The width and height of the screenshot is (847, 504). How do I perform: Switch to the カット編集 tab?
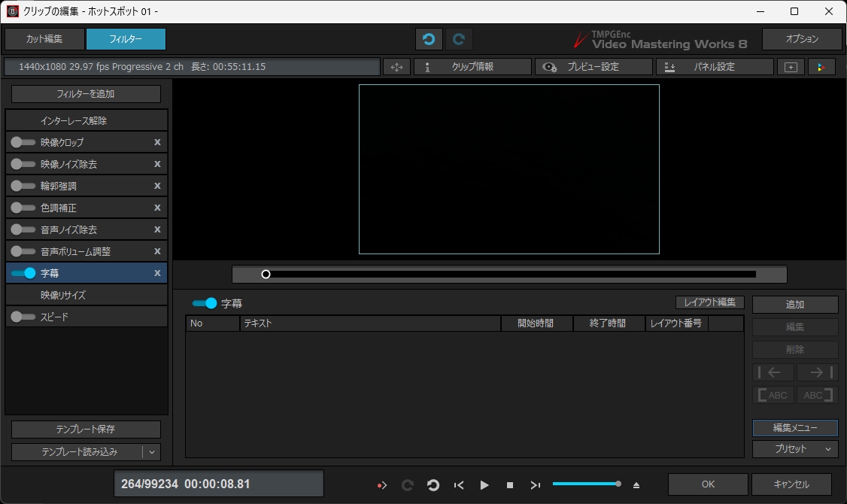(44, 39)
